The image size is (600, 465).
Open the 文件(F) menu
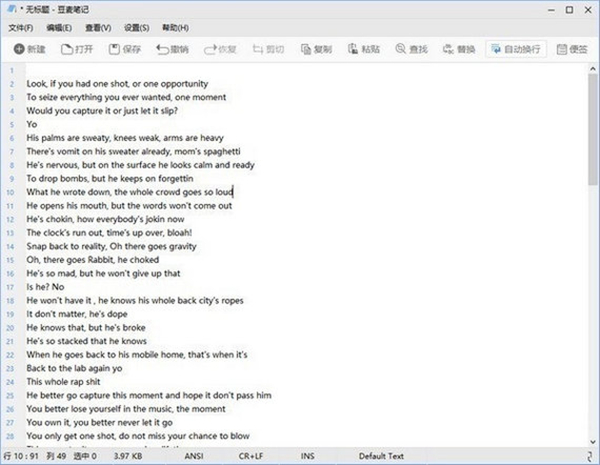pos(21,27)
